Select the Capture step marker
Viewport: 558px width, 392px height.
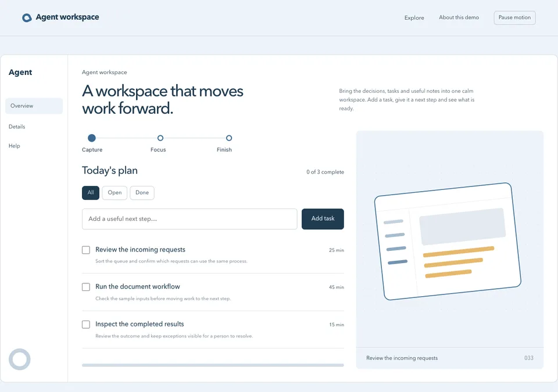(92, 138)
